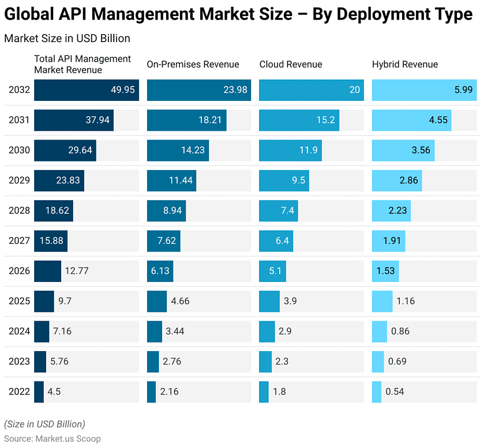Image resolution: width=484 pixels, height=448 pixels.
Task: Click the 11.44 on-premises bar
Action: [172, 180]
